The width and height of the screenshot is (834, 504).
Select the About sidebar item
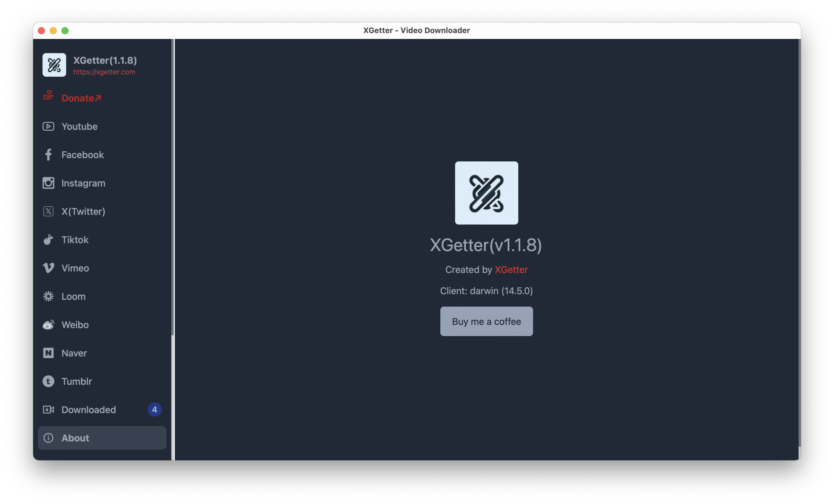(x=102, y=438)
